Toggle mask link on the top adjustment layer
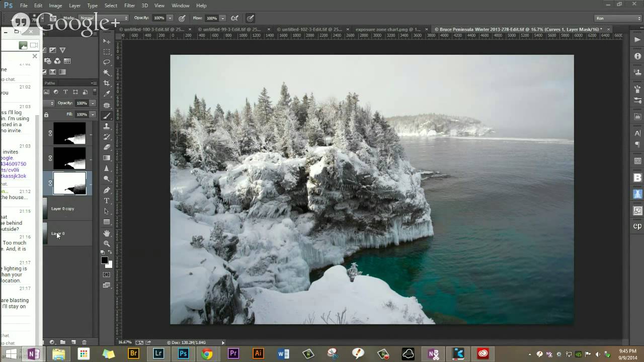The image size is (644, 362). click(50, 133)
